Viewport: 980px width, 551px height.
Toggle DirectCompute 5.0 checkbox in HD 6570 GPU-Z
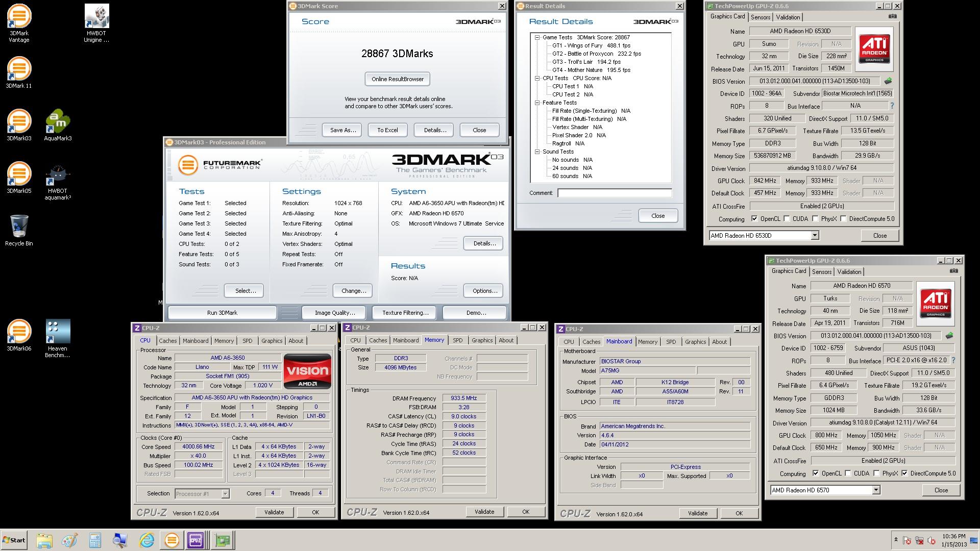coord(904,473)
